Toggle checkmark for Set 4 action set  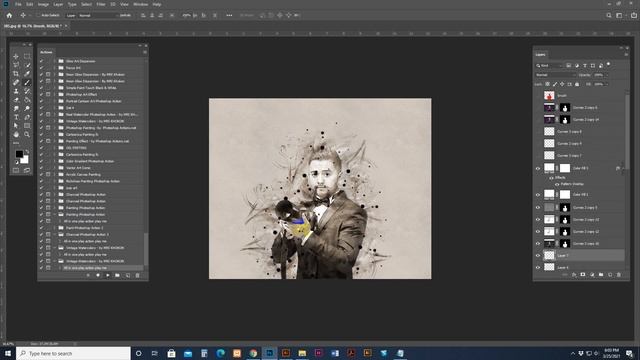[41, 108]
